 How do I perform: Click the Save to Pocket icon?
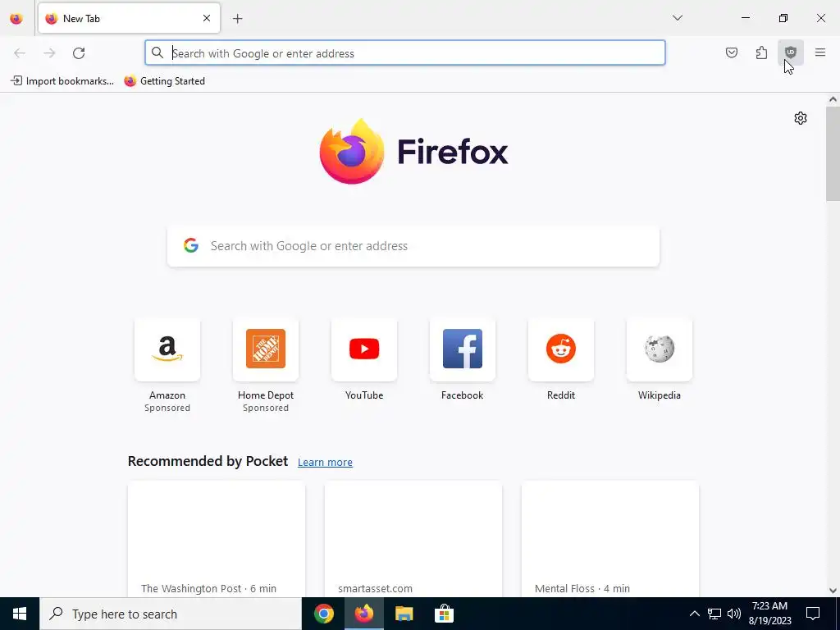[731, 52]
